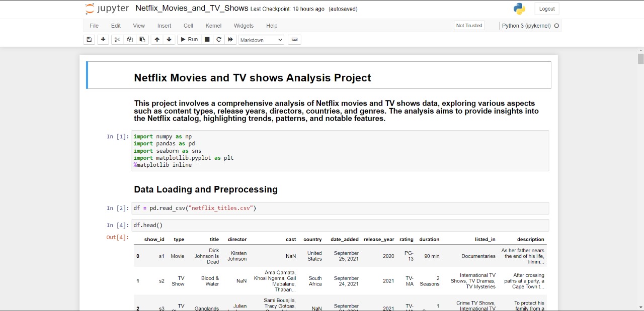Open the Help menu
Screen dimensions: 644x311
(x=272, y=26)
